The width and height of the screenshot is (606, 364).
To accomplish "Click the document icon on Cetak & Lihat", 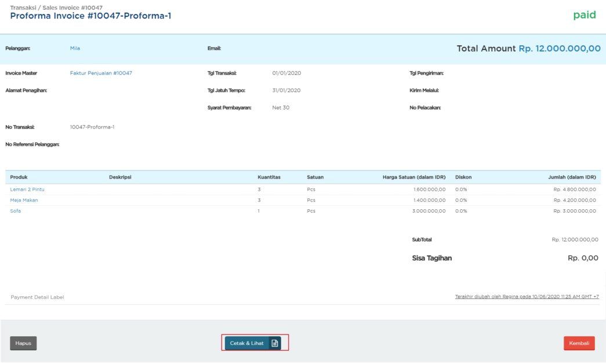I will click(x=274, y=343).
